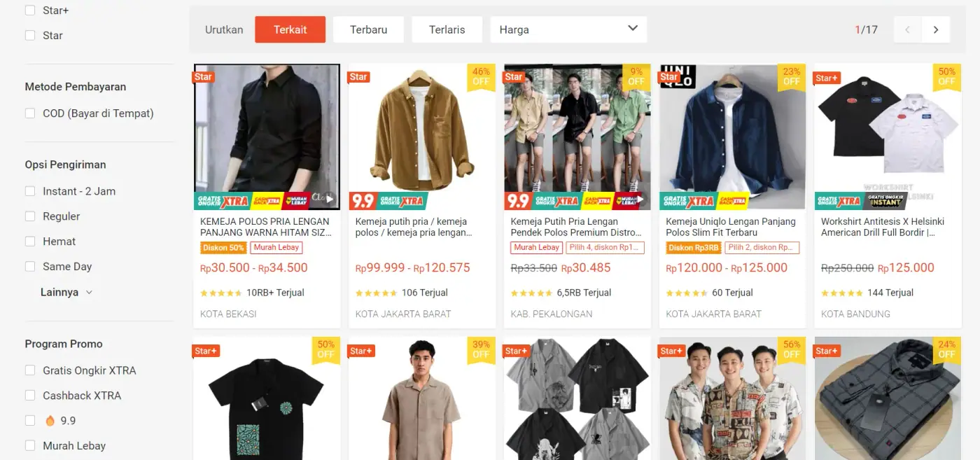Viewport: 980px width, 460px height.
Task: Click star rating of 106 Terjual product
Action: click(377, 293)
